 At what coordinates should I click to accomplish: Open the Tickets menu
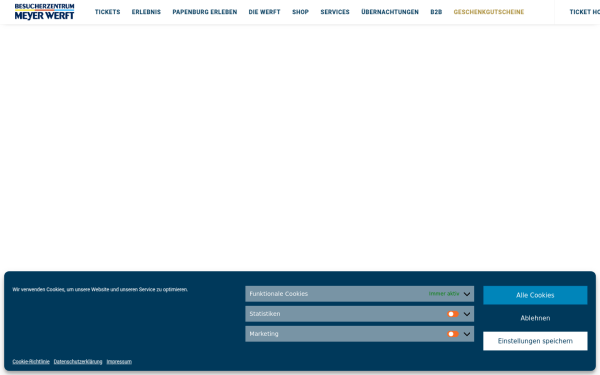pos(108,12)
